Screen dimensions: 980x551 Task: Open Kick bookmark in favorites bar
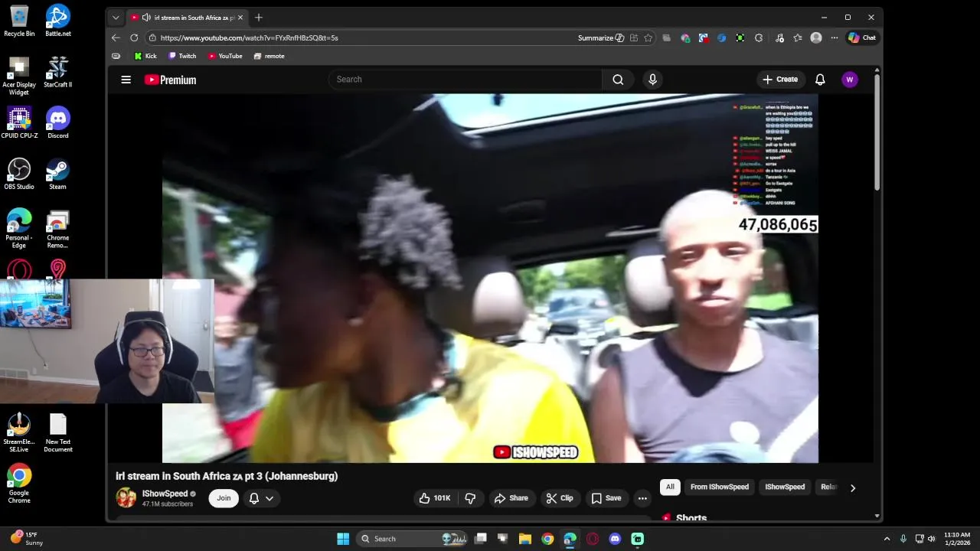pyautogui.click(x=145, y=56)
